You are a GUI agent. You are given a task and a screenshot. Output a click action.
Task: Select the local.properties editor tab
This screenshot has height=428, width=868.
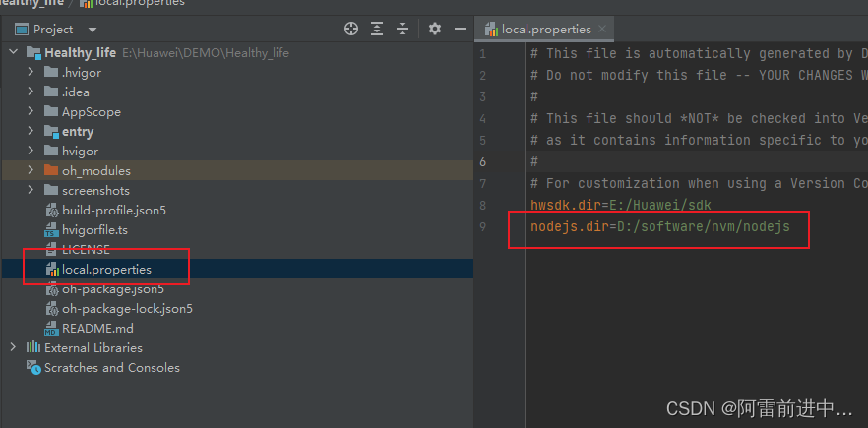click(544, 29)
